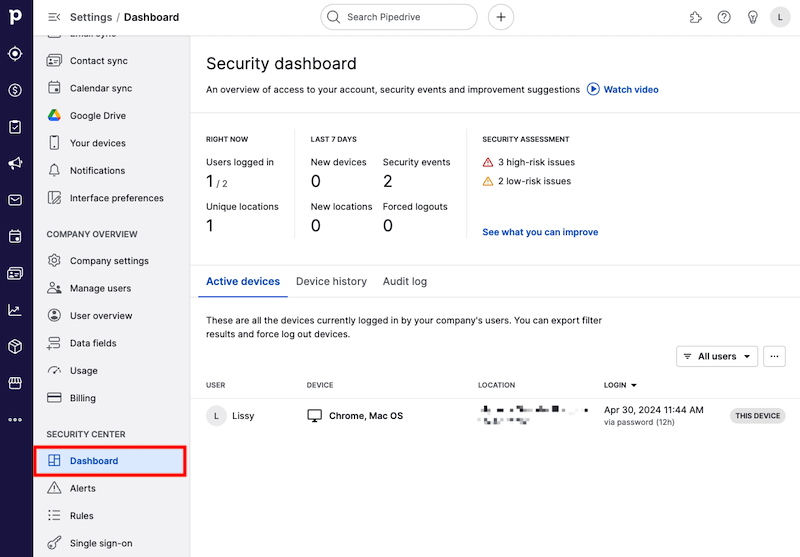Switch to the Audit log tab
This screenshot has width=800, height=557.
pyautogui.click(x=405, y=282)
